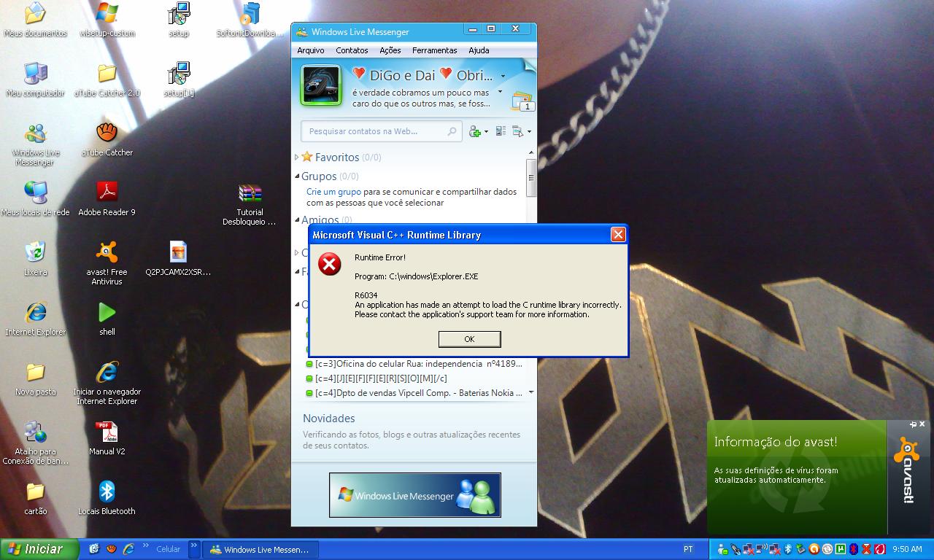Open the setup[1] desktop icon
Image resolution: width=934 pixels, height=560 pixels.
[x=179, y=80]
